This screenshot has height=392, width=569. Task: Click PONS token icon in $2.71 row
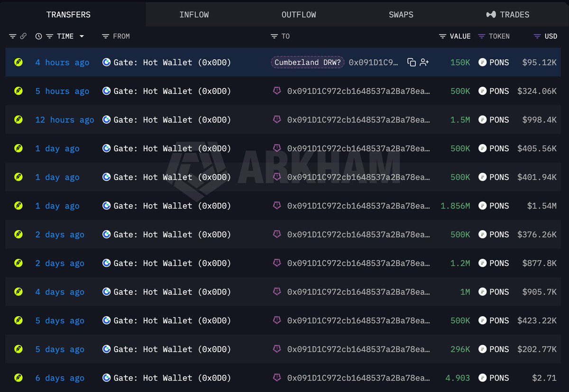coord(482,378)
